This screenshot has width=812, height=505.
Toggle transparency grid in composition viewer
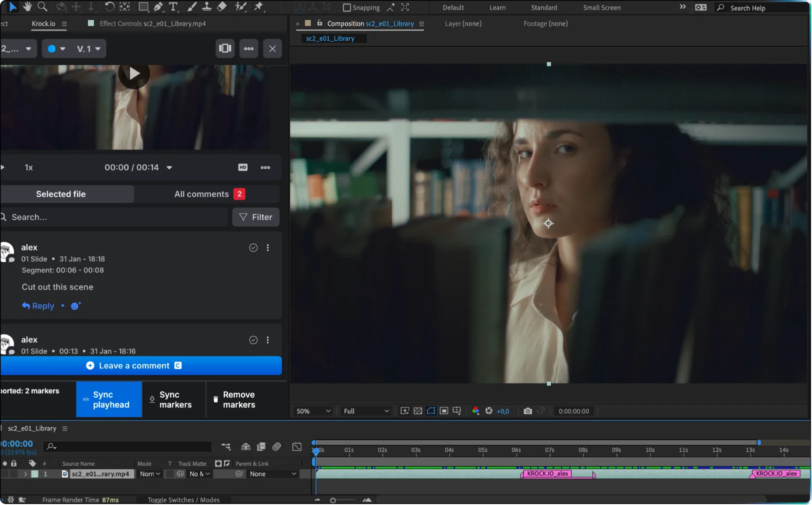tap(419, 411)
